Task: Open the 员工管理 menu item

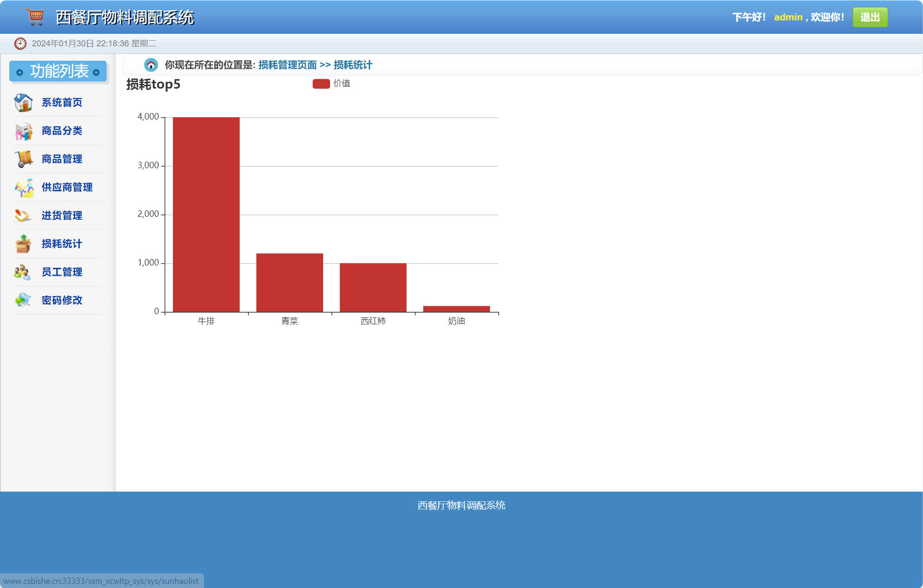Action: coord(62,272)
